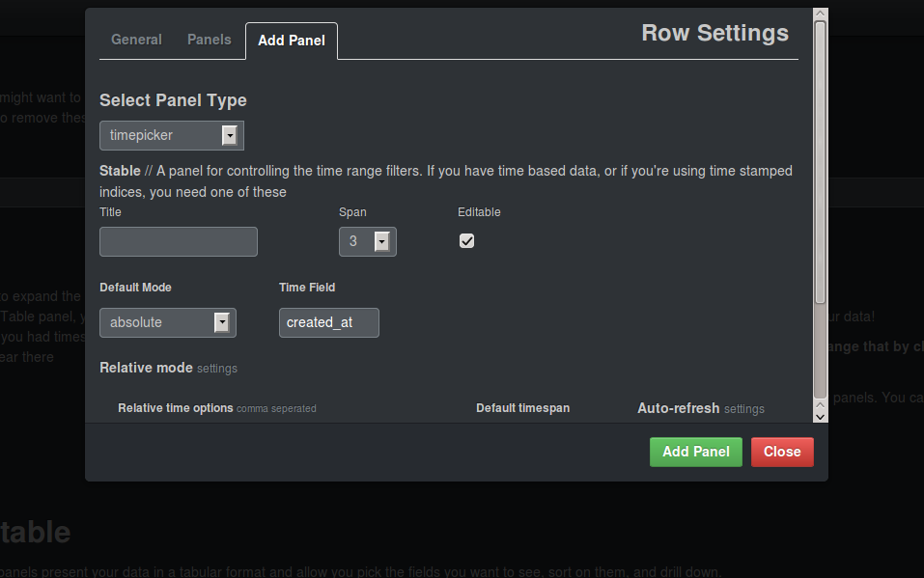Click the 'table' heading in background page
Image resolution: width=924 pixels, height=578 pixels.
[36, 532]
